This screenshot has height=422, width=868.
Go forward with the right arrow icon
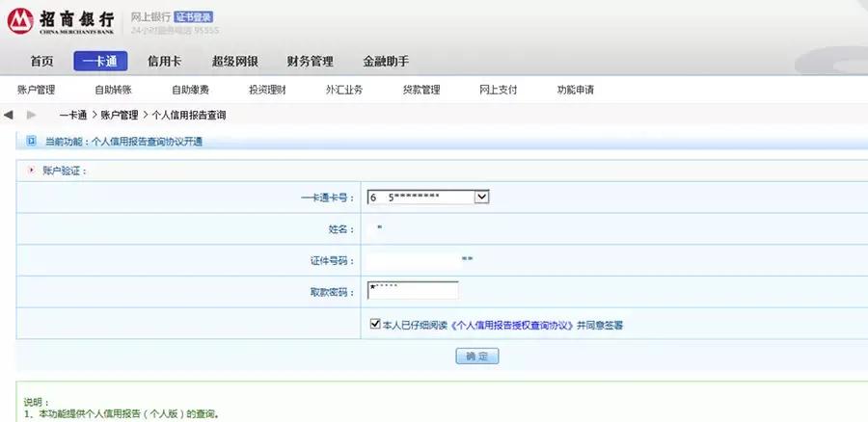point(32,115)
